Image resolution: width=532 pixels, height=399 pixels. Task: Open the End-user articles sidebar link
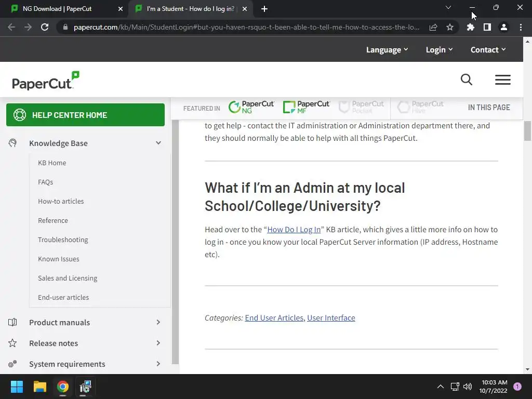(63, 297)
